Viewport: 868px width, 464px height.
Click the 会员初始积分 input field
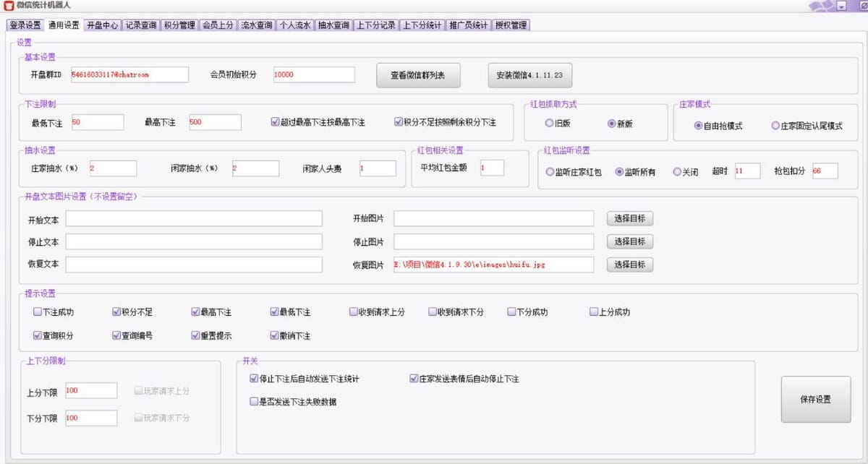[314, 74]
